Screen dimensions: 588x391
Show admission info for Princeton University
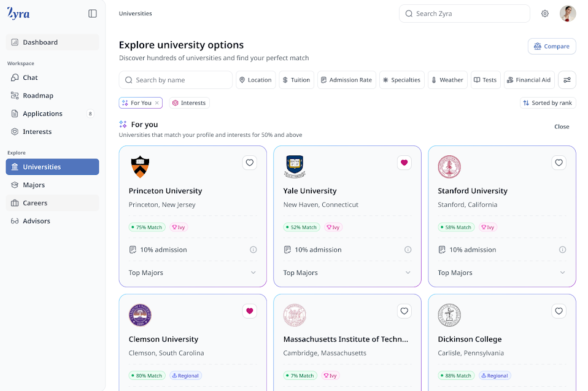253,250
